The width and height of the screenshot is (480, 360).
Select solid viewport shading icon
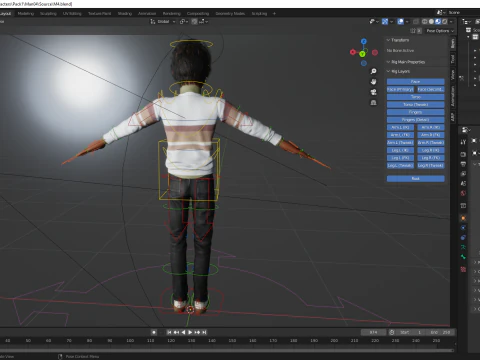(431, 21)
